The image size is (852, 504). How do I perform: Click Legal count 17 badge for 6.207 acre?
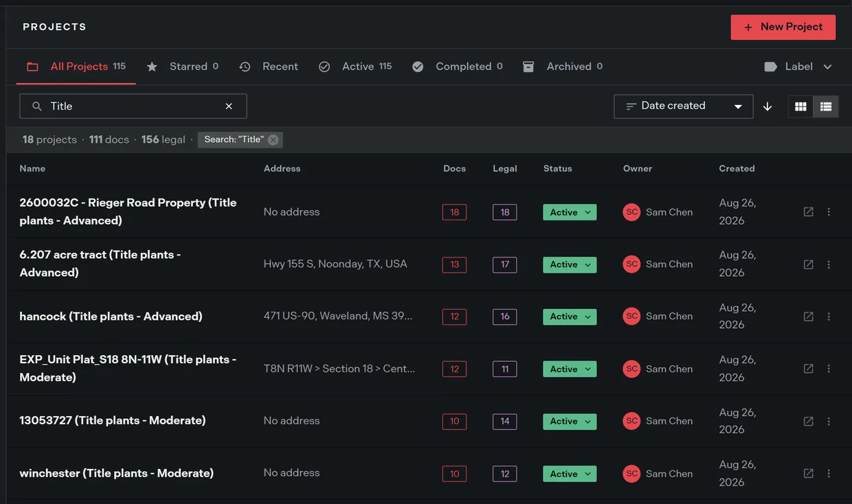tap(504, 264)
